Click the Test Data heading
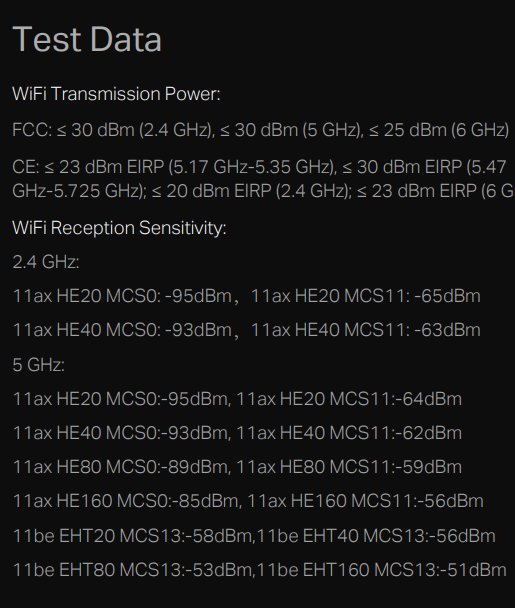This screenshot has width=515, height=608. coord(87,39)
